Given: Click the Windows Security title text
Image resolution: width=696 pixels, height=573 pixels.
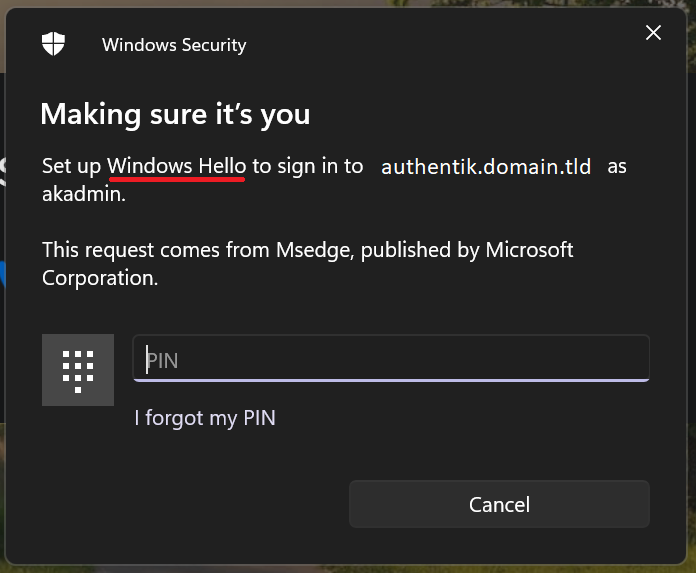Looking at the screenshot, I should pos(174,45).
